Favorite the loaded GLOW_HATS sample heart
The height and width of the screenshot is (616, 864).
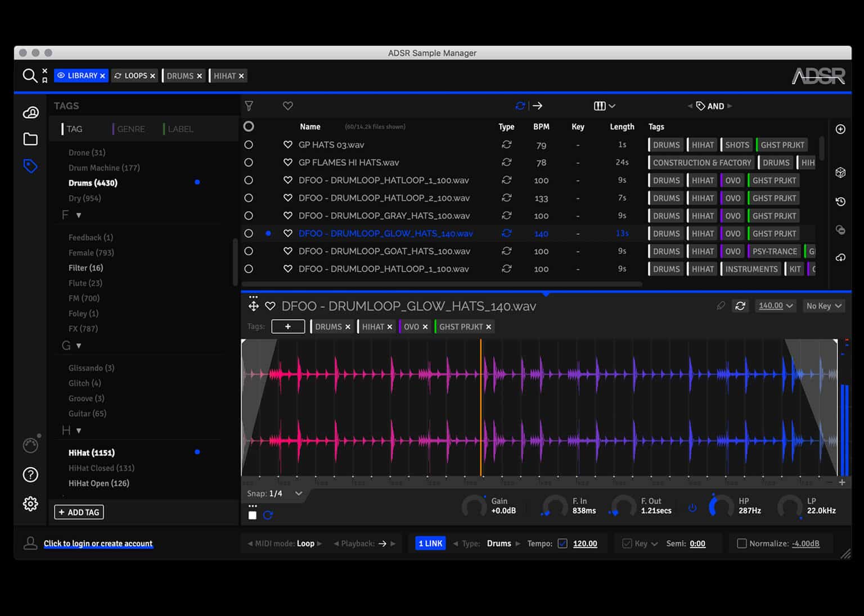(270, 306)
